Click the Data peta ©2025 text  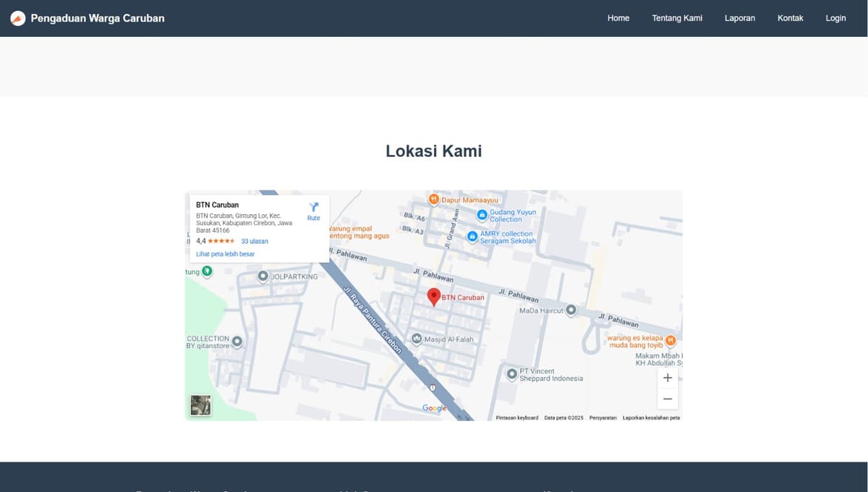(563, 417)
